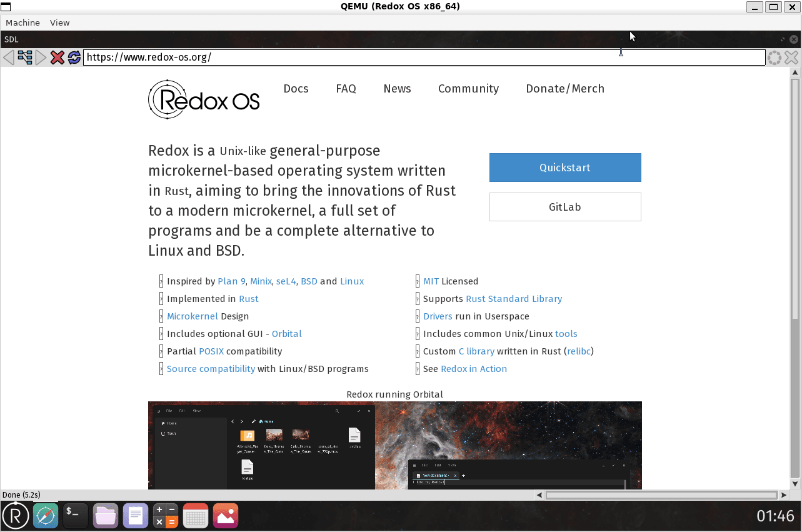The width and height of the screenshot is (802, 532).
Task: Click the Quickstart button
Action: coord(564,168)
